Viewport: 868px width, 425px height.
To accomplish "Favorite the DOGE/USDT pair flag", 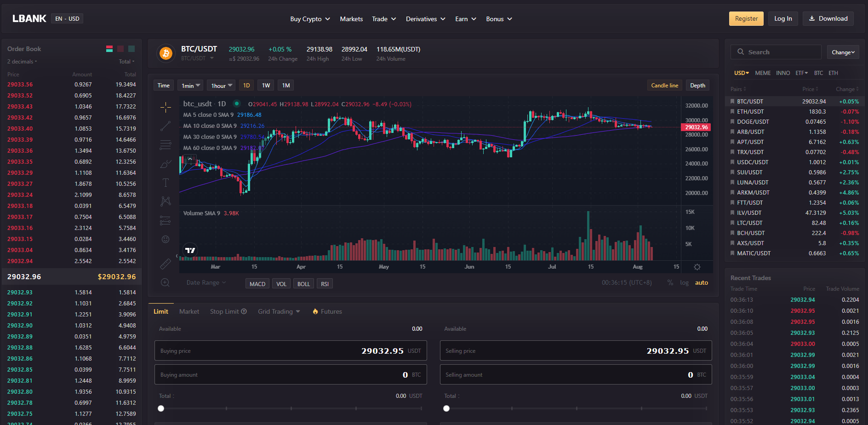I will coord(732,121).
